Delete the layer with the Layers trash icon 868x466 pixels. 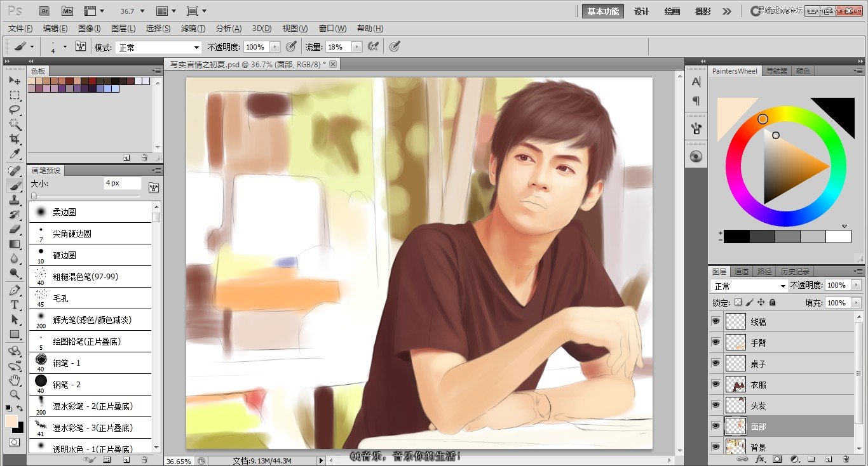tap(845, 458)
